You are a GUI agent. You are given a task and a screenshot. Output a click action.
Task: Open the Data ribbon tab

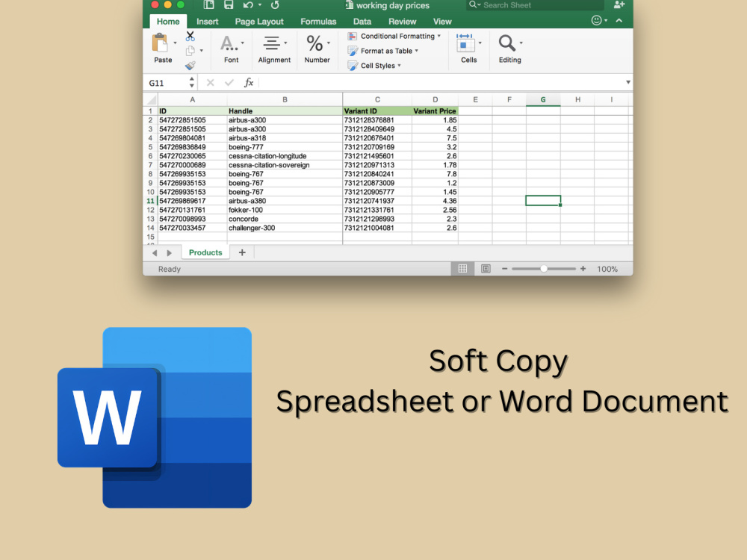tap(362, 22)
